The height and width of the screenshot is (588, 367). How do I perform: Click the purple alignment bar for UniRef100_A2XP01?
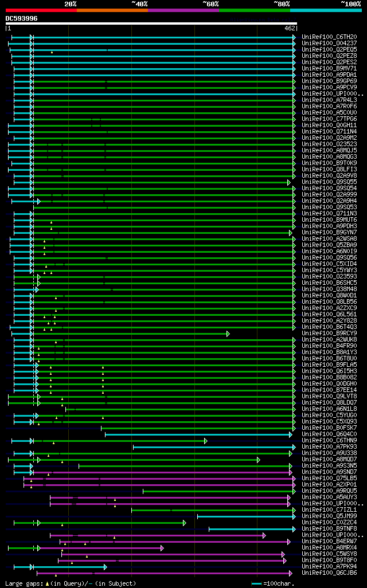pyautogui.click(x=159, y=485)
